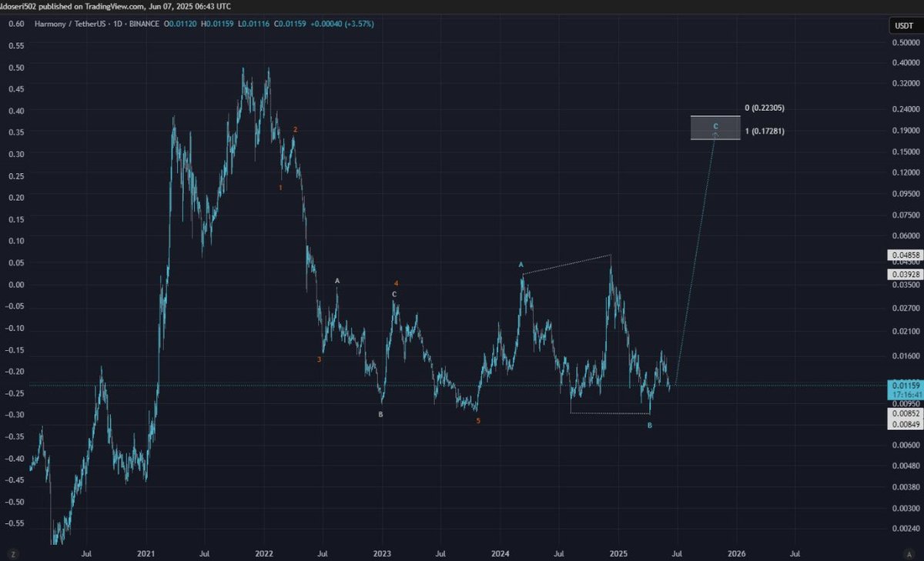Click the 0.12000 right price scale label
Screen dimensions: 924x561
[906, 172]
